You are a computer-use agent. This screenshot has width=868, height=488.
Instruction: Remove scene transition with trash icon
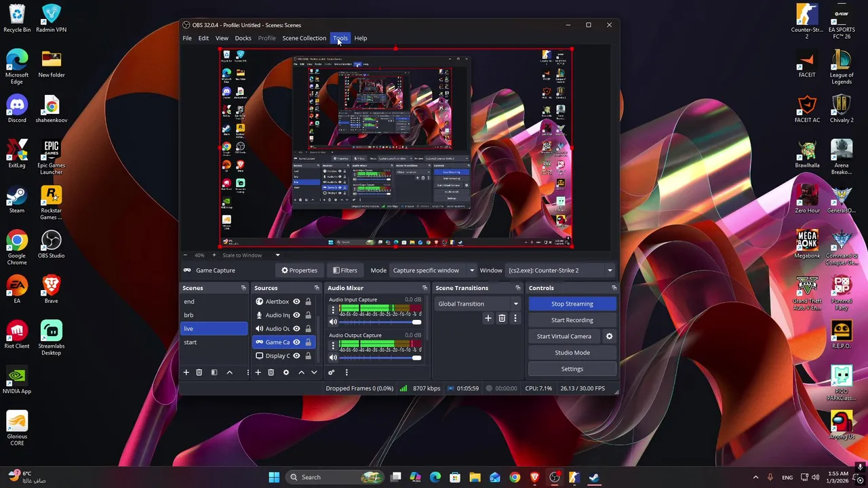point(502,318)
